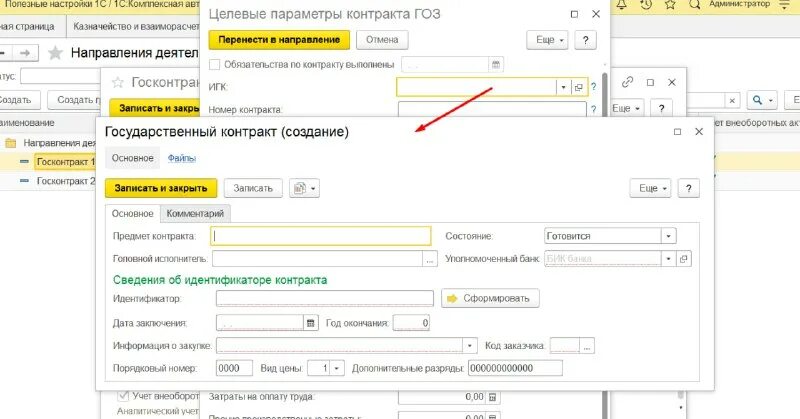Click 'Отмена' in Целевые параметры контракта ГОЗ
Image resolution: width=800 pixels, height=419 pixels.
(x=382, y=40)
